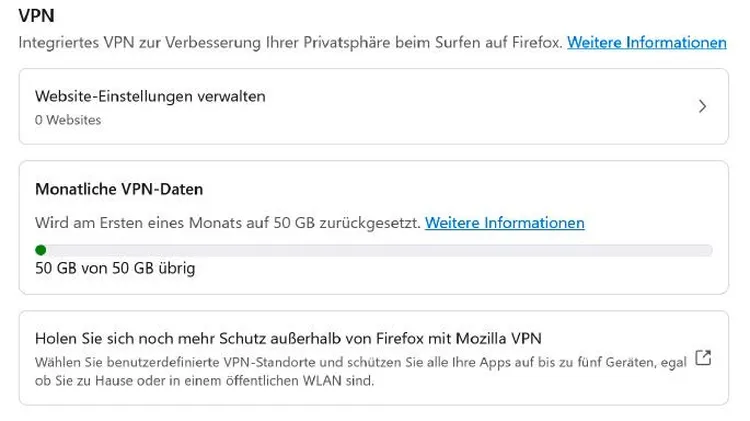Click the 'Integriertes VPN zur Verbesserung' description

point(290,43)
